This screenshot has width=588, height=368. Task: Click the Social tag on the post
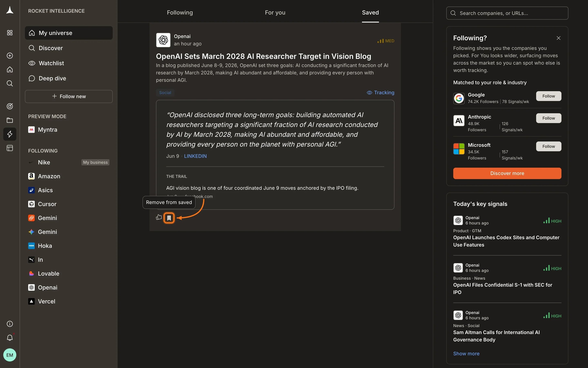[x=165, y=92]
